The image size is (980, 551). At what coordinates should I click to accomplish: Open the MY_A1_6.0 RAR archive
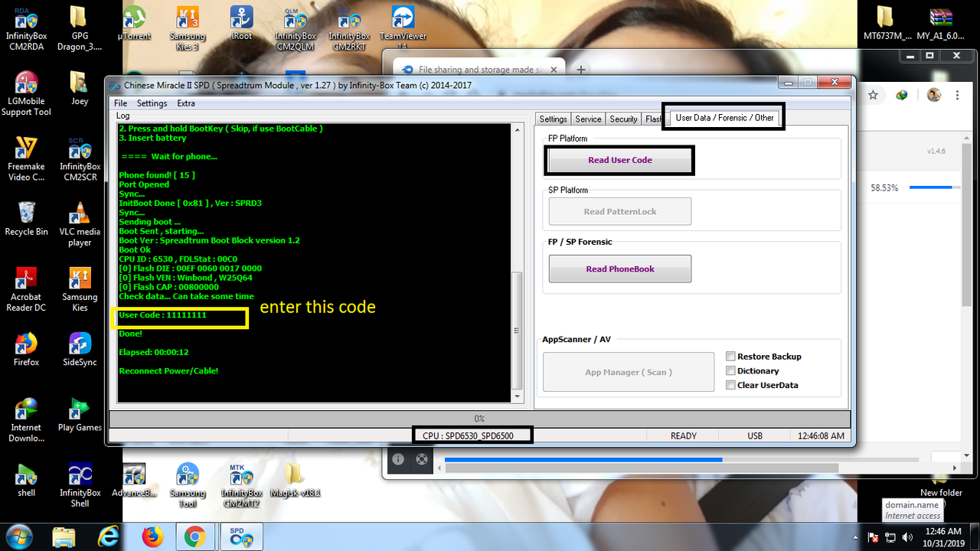click(x=940, y=23)
